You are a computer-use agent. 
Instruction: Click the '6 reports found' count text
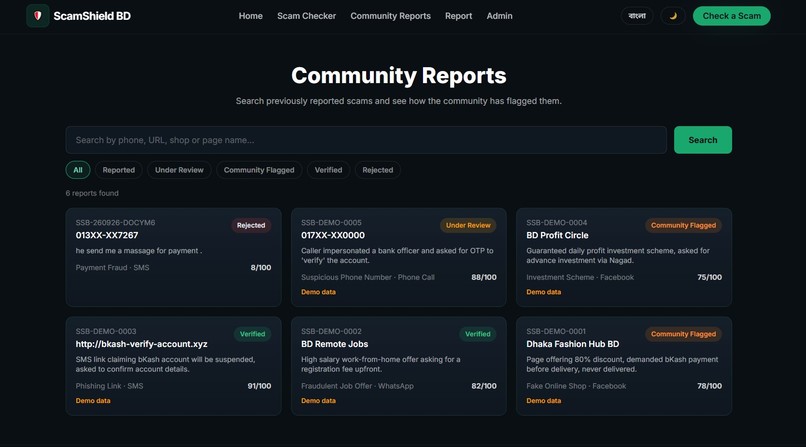point(92,193)
